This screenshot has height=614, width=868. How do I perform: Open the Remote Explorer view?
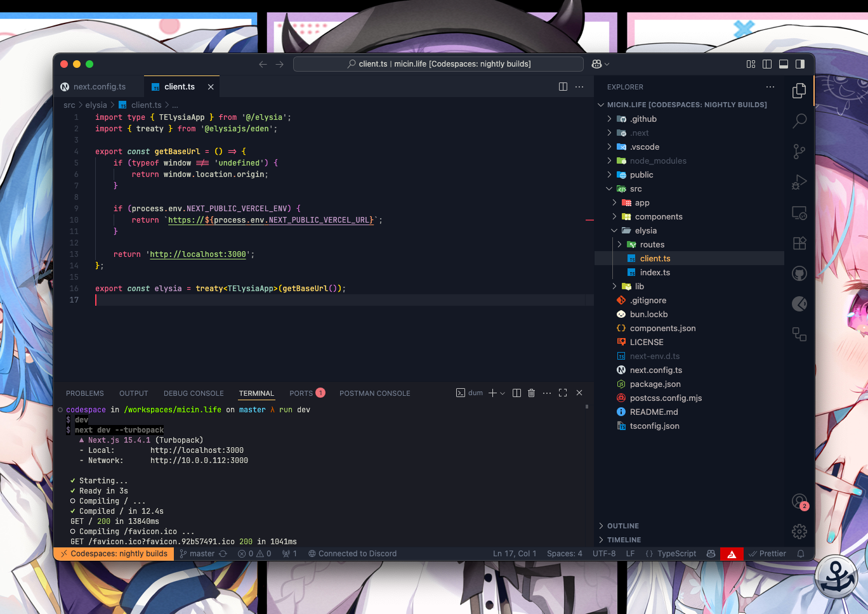click(x=799, y=213)
